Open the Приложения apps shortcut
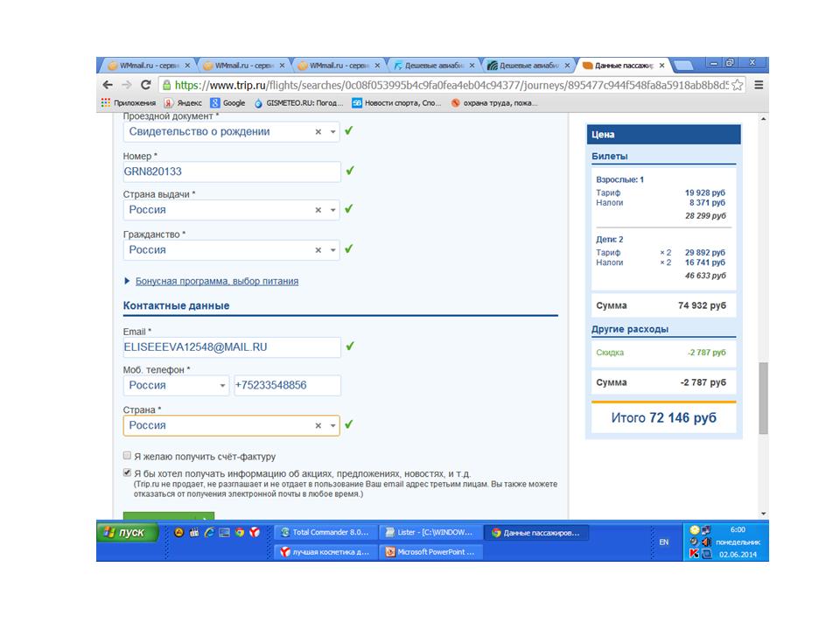The image size is (840, 630). [128, 103]
